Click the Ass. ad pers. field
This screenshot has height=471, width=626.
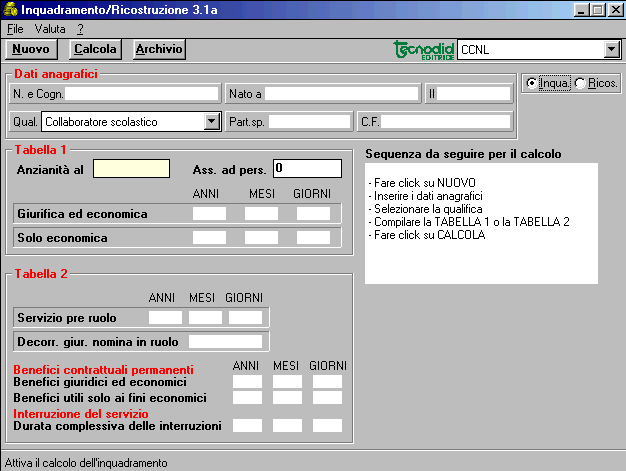point(307,168)
